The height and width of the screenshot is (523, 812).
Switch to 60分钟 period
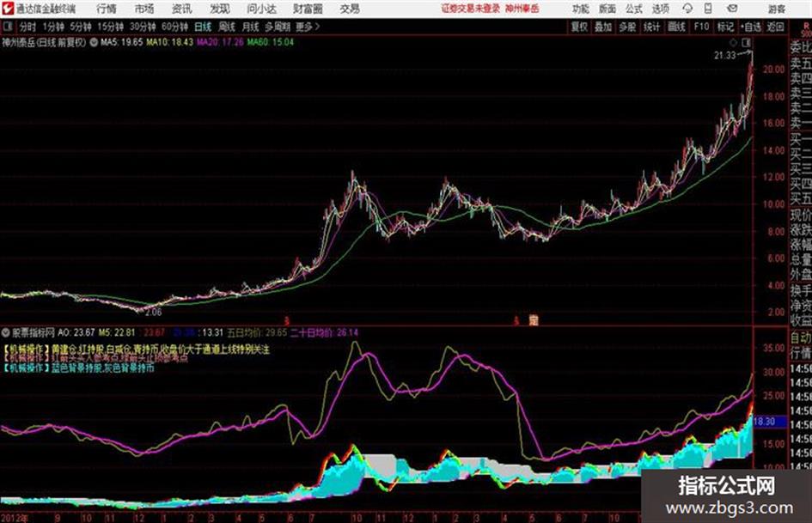tap(174, 27)
